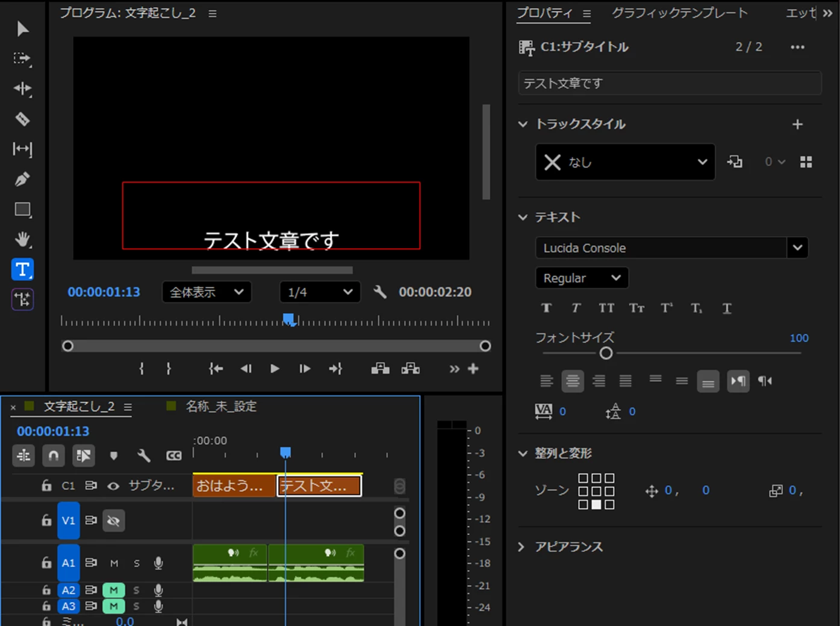Open the track style dropdown なし
Screen dimensions: 840x626
point(625,161)
